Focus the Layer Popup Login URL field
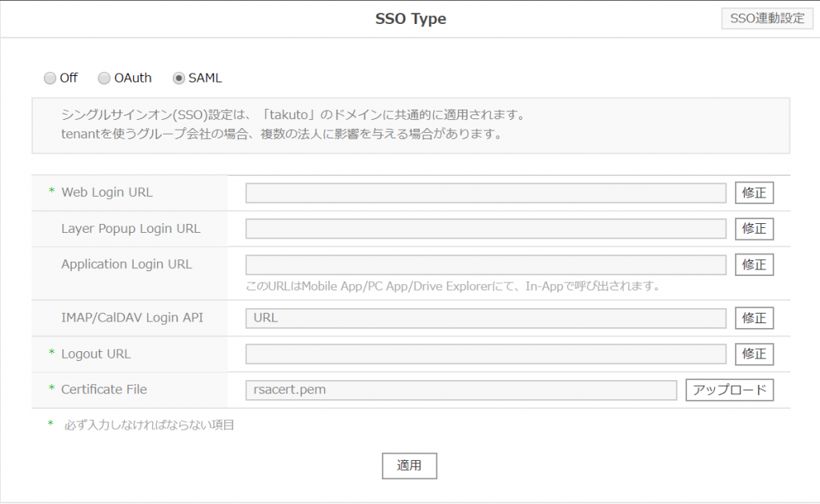The height and width of the screenshot is (504, 820). click(485, 229)
